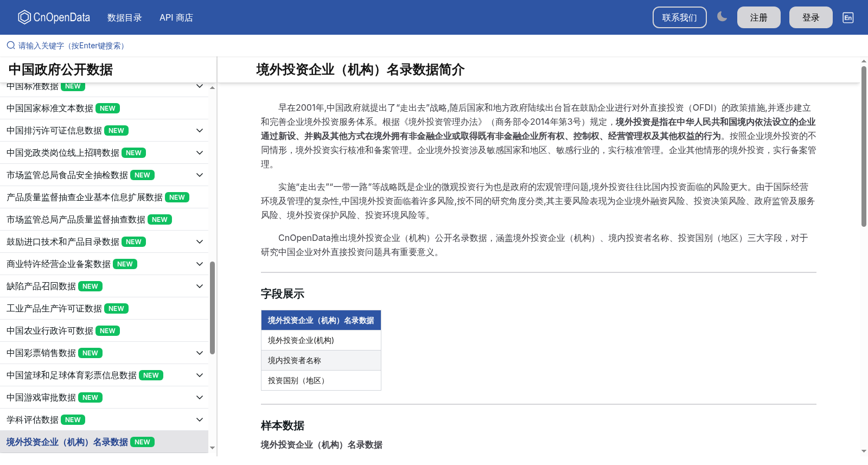Click 登录 button
The image size is (868, 465).
(810, 17)
